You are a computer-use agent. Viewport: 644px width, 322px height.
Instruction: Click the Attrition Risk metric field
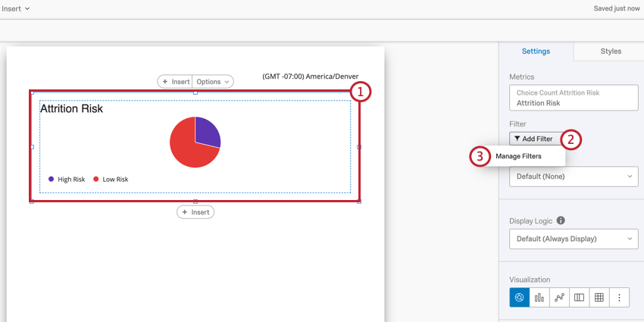(574, 98)
